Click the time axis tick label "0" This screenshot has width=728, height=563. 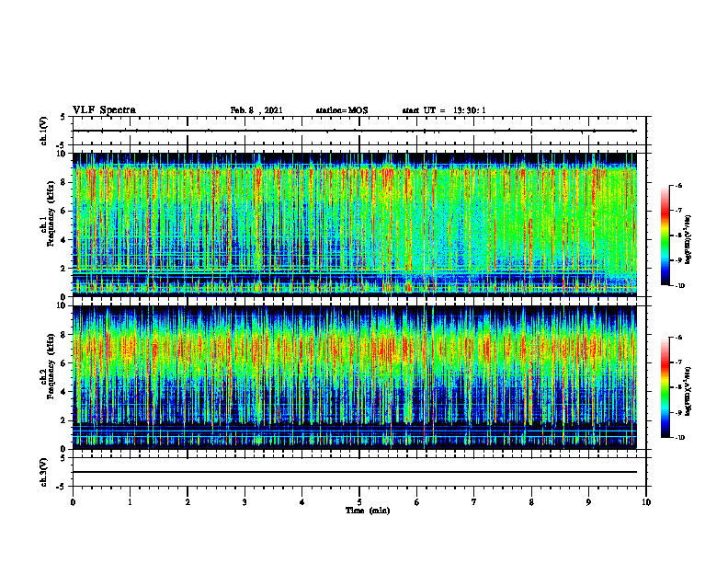(73, 502)
